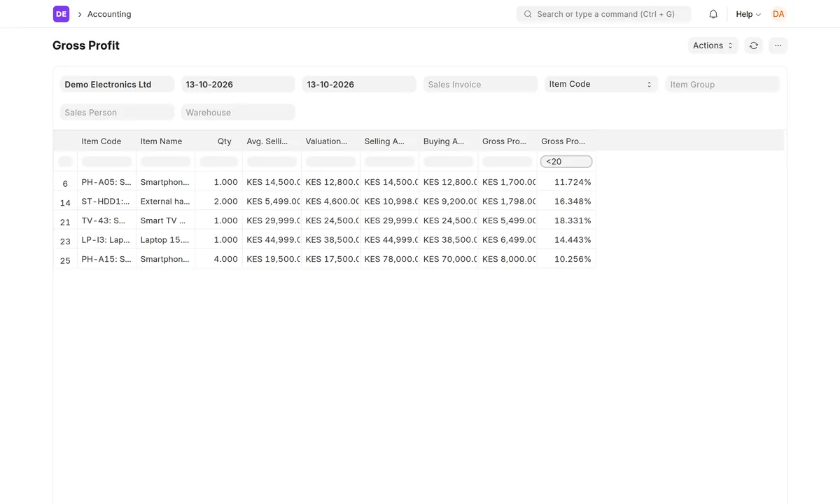Edit the <20 gross profit percent filter
This screenshot has height=504, width=840.
coord(566,162)
